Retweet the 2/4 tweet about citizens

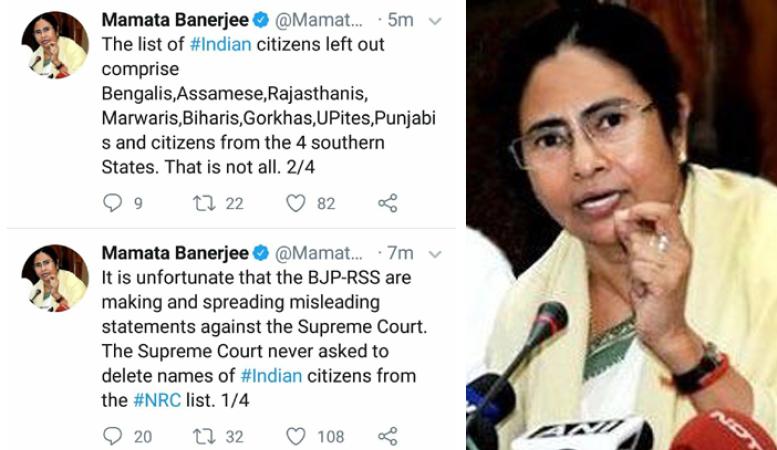[x=204, y=203]
